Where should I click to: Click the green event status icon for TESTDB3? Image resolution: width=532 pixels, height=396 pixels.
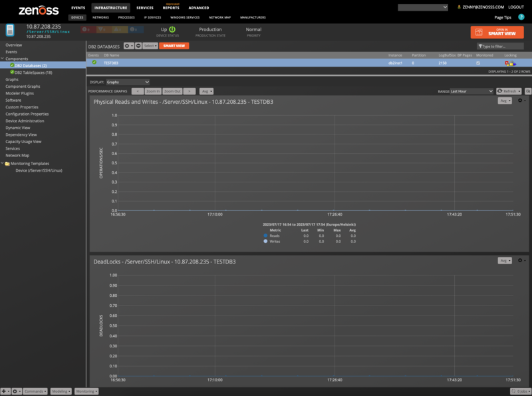click(94, 63)
